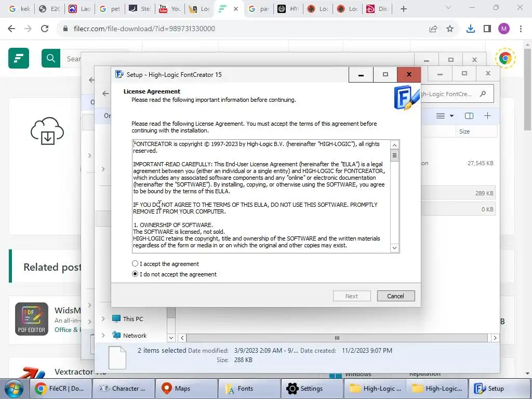Open FileCR Chrome taskbar item
Viewport: 532px width, 399px height.
(60, 389)
